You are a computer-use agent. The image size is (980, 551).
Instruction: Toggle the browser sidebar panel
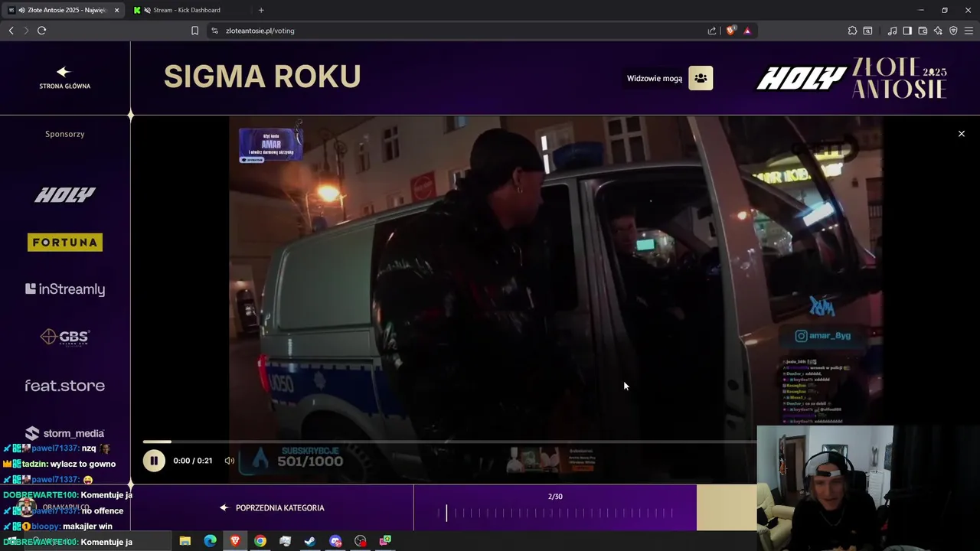[907, 31]
